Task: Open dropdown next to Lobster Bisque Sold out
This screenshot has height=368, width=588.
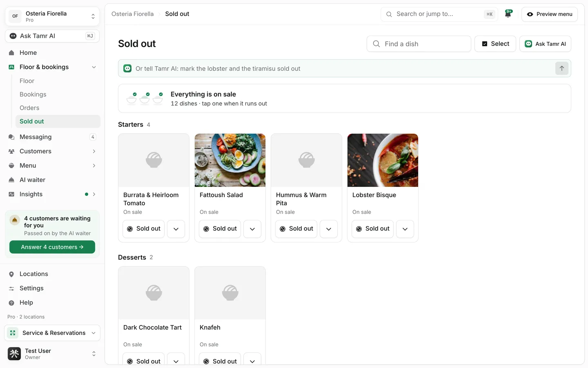Action: [405, 229]
